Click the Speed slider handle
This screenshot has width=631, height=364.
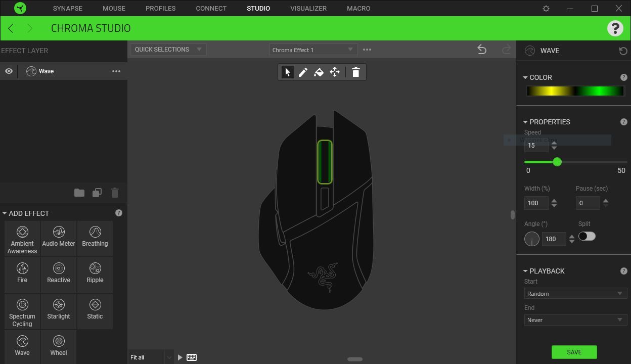(557, 162)
